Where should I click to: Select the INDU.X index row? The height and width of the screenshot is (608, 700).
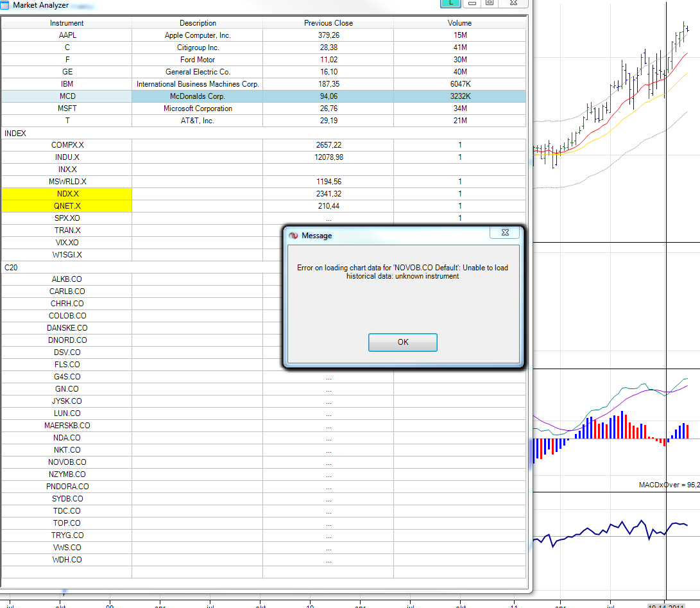(x=264, y=157)
